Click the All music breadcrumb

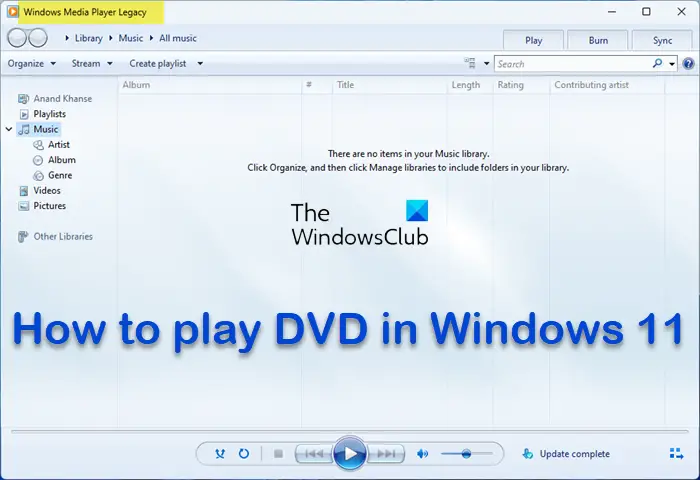click(x=178, y=38)
